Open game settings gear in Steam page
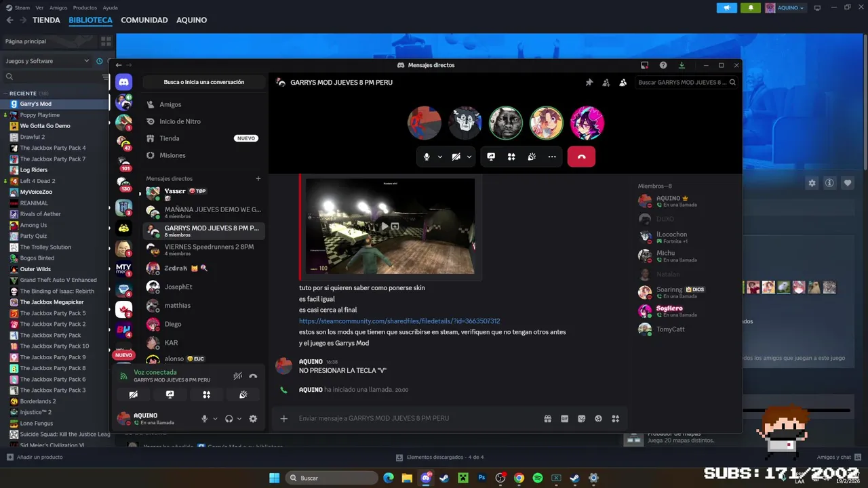 pyautogui.click(x=812, y=183)
